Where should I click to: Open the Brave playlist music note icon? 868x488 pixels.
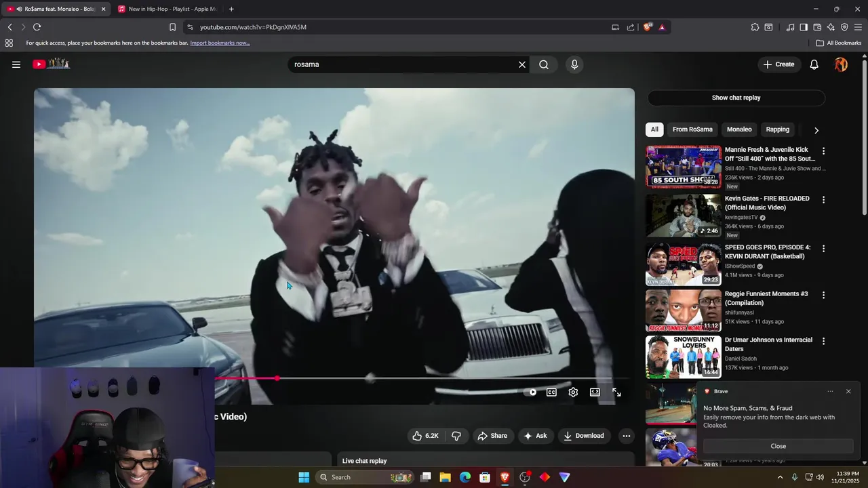point(790,27)
